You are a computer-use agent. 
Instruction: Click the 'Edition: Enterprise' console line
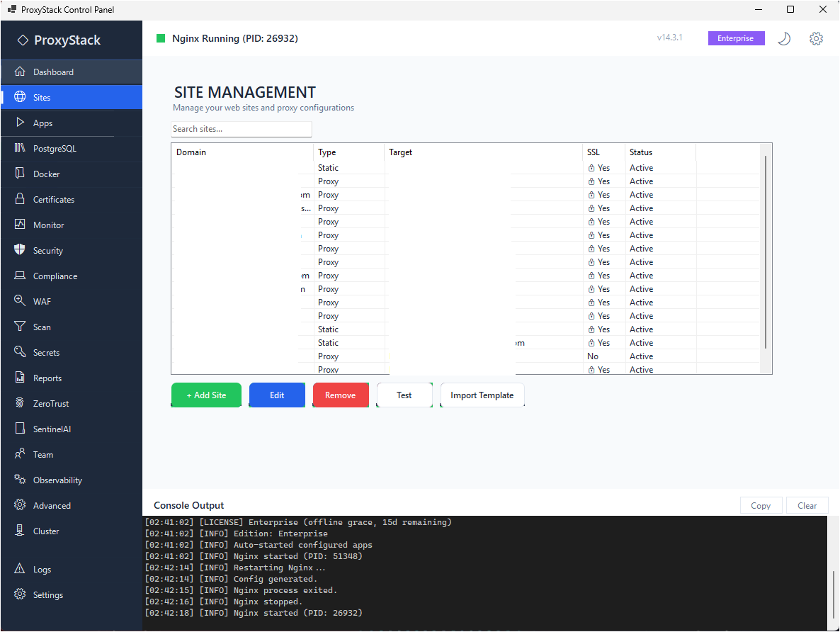coord(237,534)
